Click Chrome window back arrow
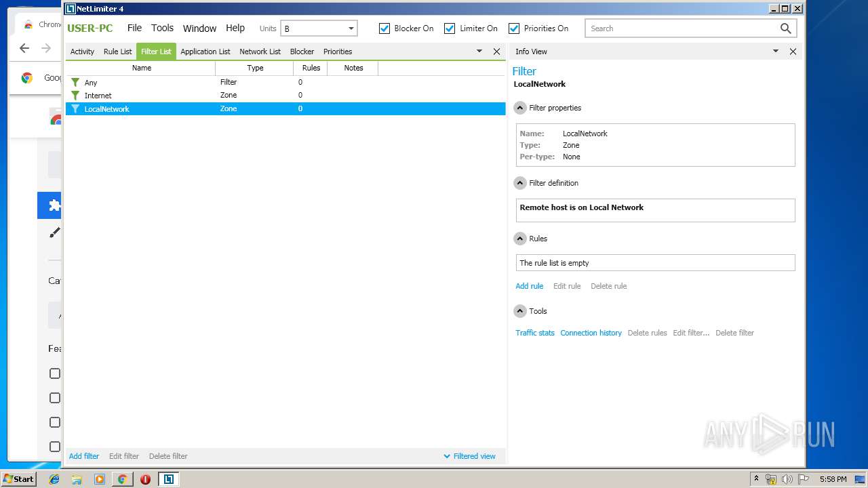The width and height of the screenshot is (868, 488). click(x=24, y=48)
